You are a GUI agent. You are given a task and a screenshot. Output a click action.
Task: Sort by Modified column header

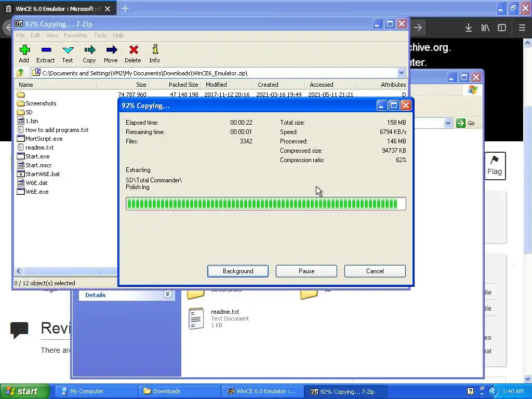(x=227, y=85)
